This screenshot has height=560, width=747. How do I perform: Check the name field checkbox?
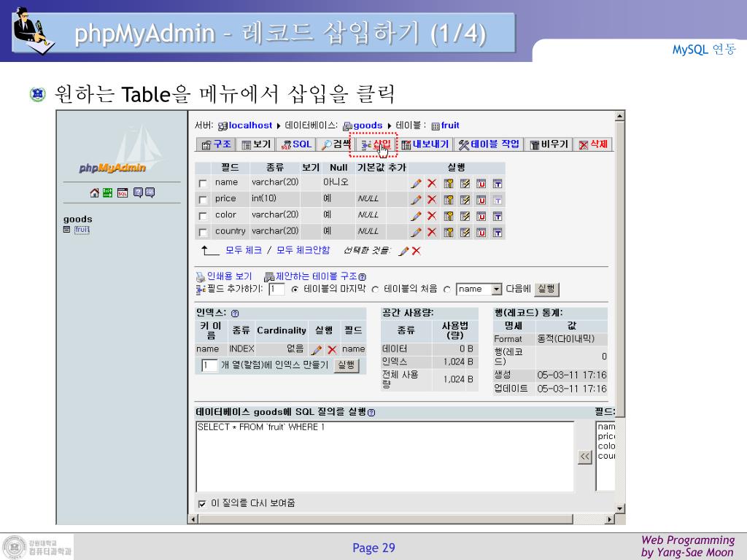click(203, 183)
